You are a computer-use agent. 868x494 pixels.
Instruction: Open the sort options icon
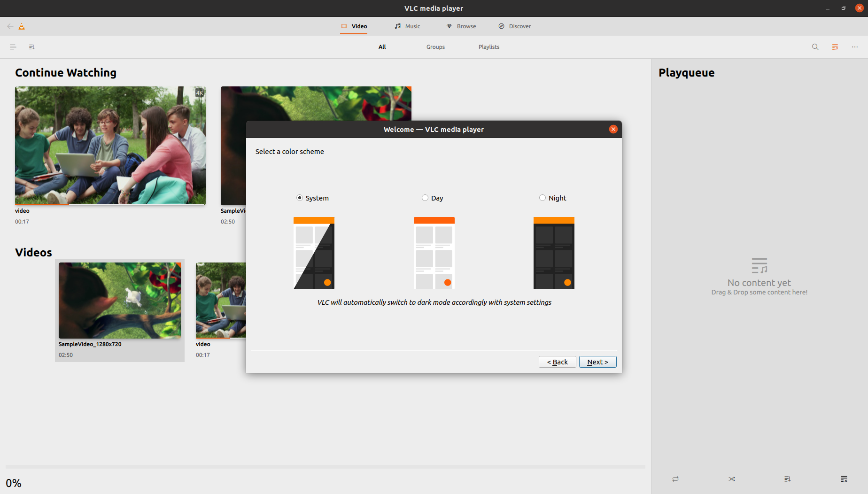point(32,47)
